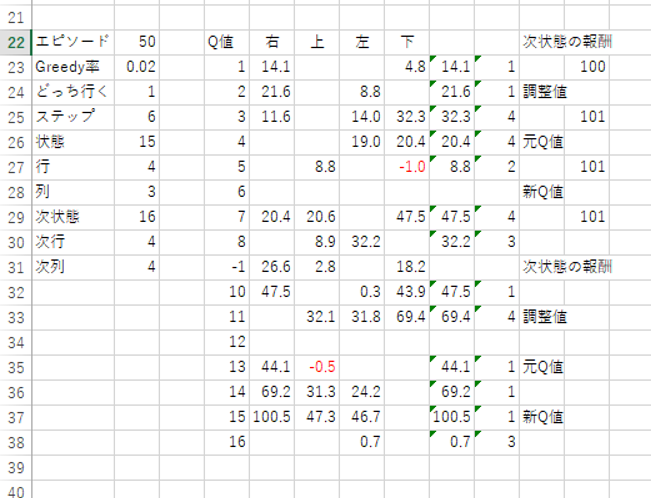The width and height of the screenshot is (651, 498).
Task: Select the 19.0 cell in row 26
Action: [x=362, y=142]
